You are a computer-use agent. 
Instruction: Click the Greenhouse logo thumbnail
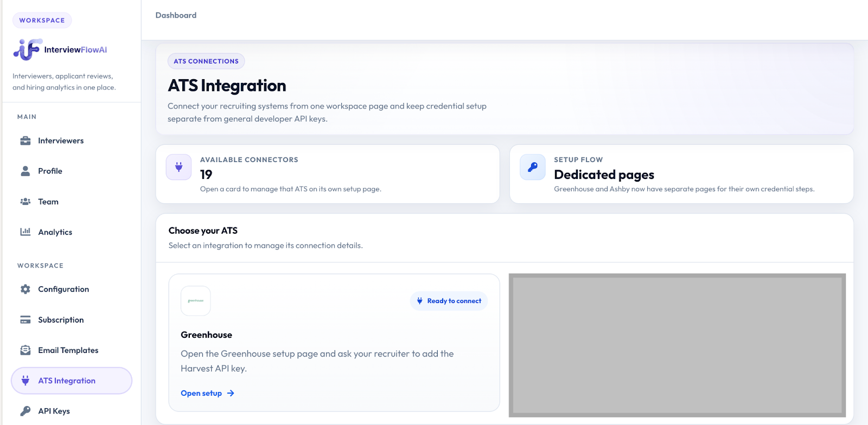195,301
